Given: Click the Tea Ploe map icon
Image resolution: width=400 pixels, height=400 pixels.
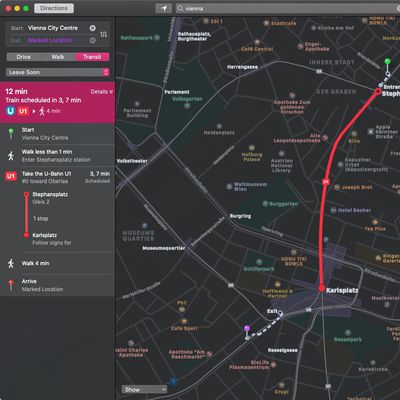Looking at the screenshot, I should point(375,222).
